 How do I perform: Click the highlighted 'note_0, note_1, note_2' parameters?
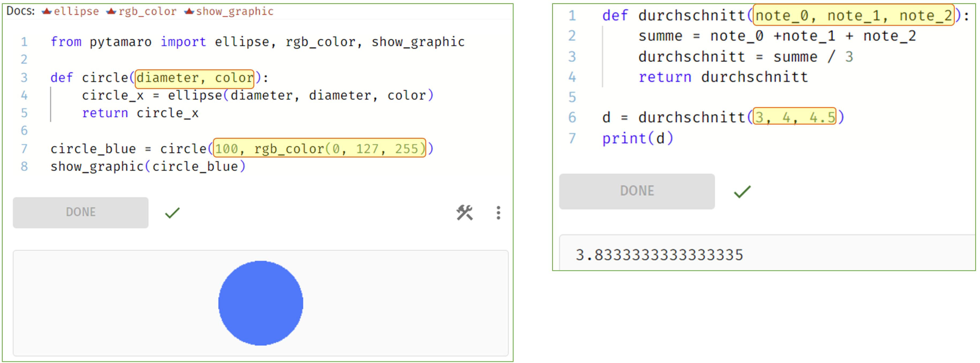[x=854, y=15]
